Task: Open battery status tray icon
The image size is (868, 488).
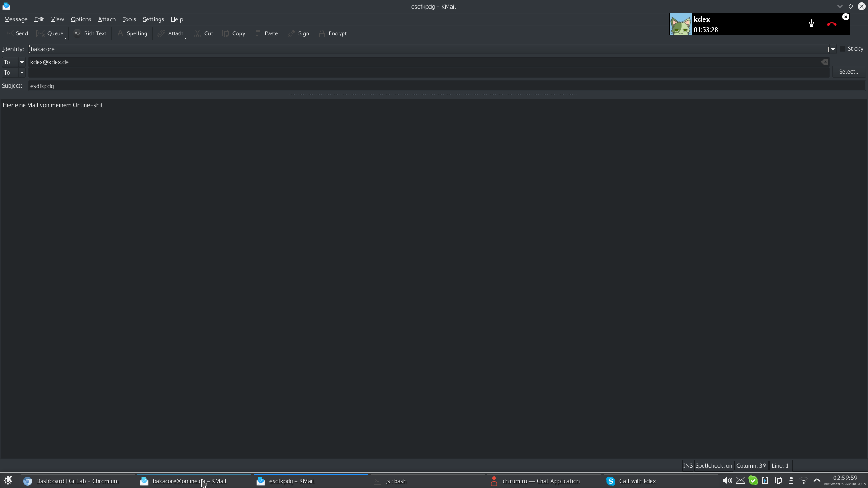Action: click(766, 481)
